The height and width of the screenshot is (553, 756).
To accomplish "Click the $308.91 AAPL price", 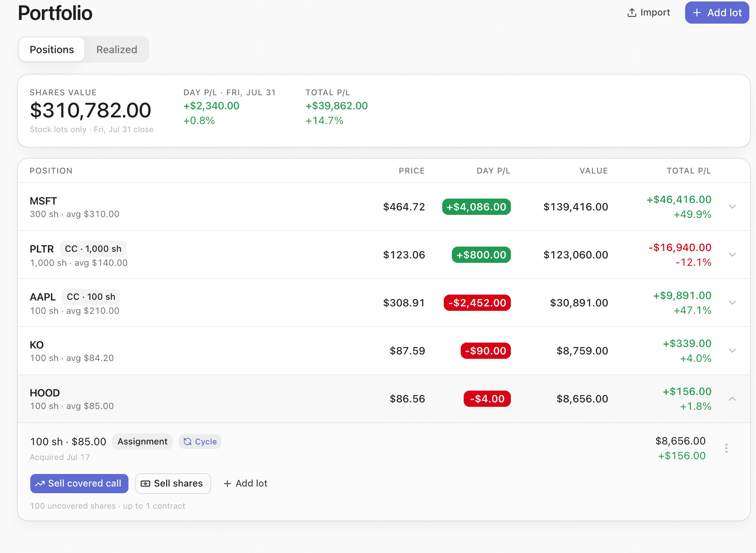I will (x=404, y=303).
